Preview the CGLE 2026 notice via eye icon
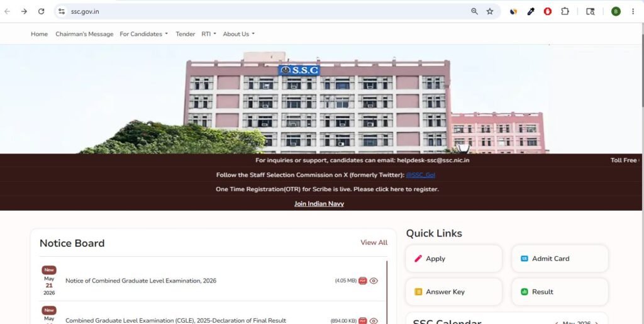This screenshot has width=644, height=324. pos(374,281)
